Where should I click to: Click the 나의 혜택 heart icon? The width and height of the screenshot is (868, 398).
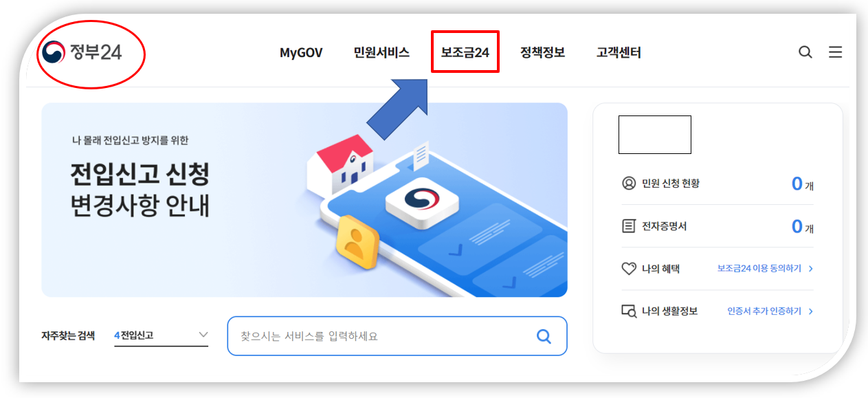click(628, 269)
